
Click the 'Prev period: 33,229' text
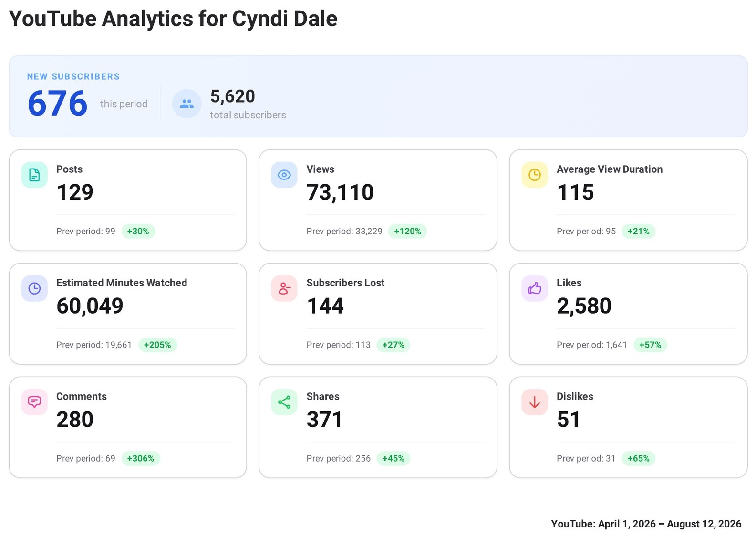[x=344, y=231]
